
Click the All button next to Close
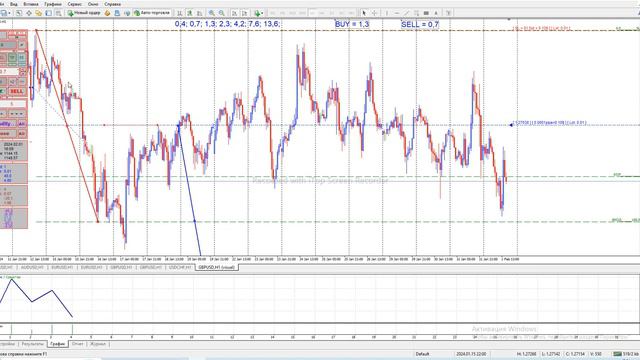point(22,133)
